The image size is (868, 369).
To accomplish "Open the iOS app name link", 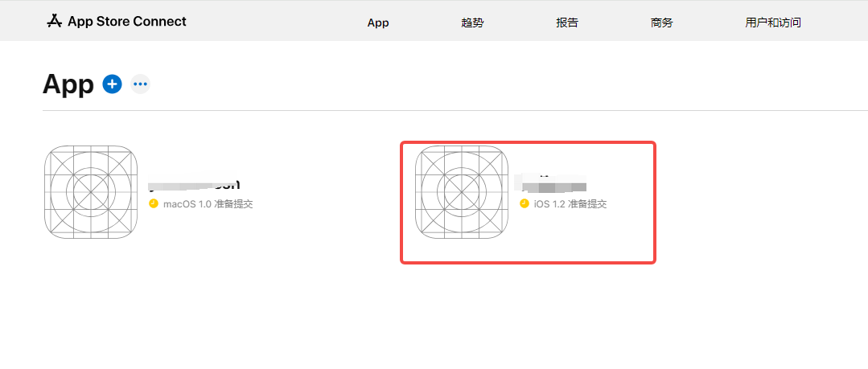I will (550, 182).
